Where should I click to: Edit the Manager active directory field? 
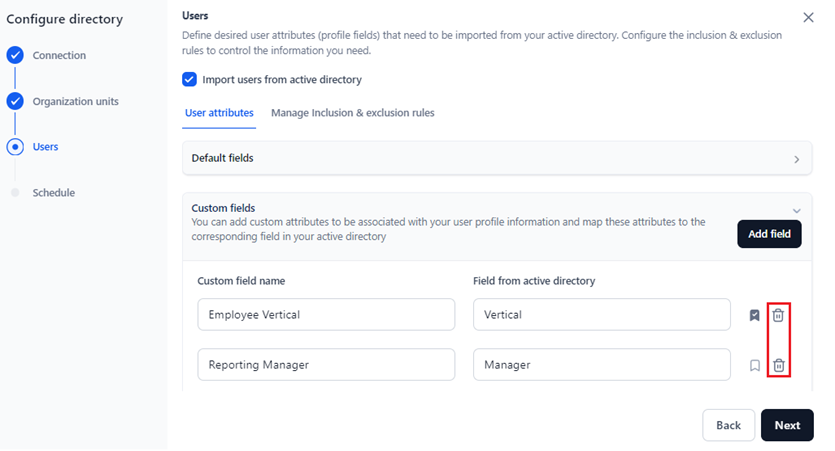(602, 365)
